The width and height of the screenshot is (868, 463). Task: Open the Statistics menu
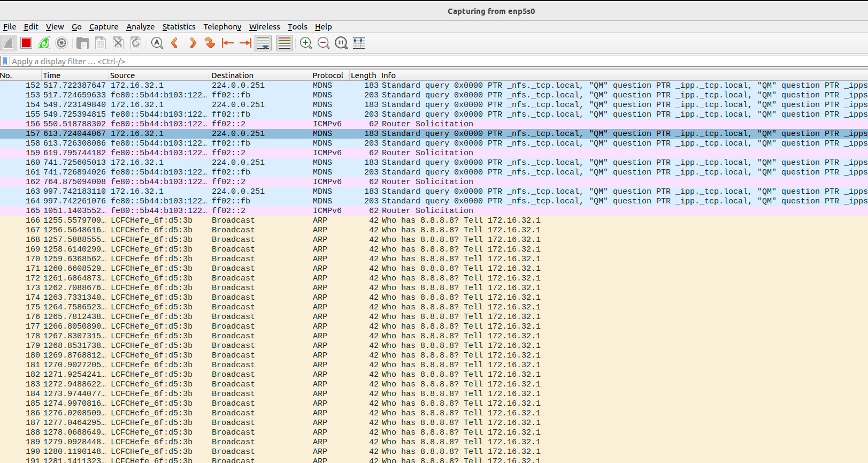179,27
